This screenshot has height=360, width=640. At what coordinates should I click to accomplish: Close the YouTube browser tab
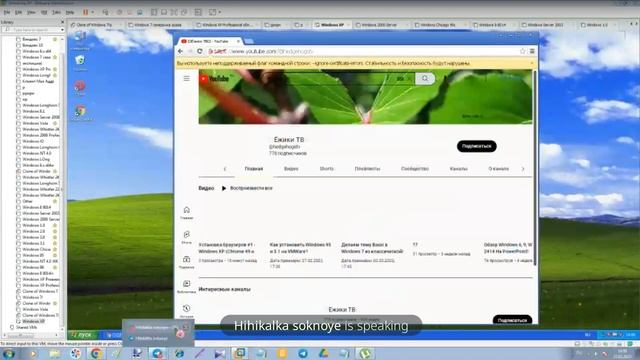(238, 41)
